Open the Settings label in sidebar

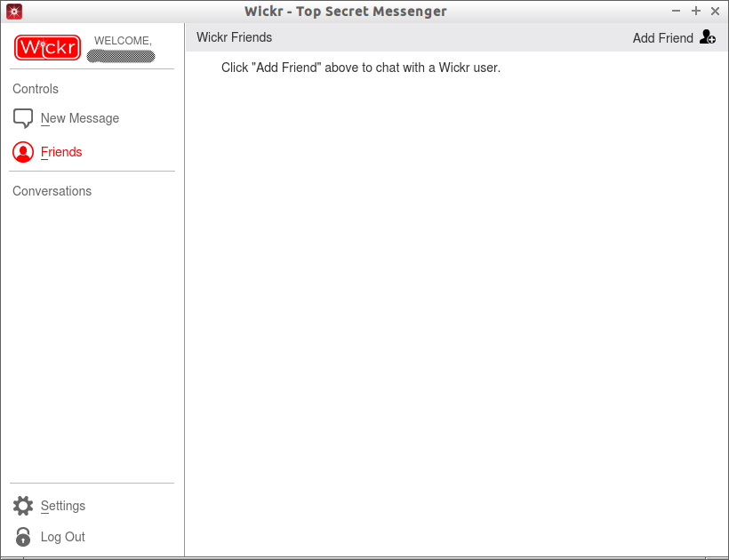pos(63,506)
